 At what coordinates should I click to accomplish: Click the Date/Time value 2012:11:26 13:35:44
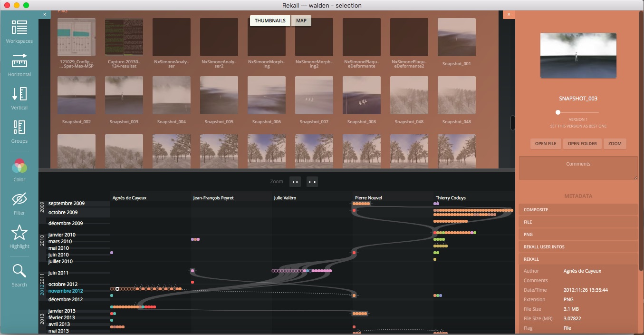(x=586, y=290)
